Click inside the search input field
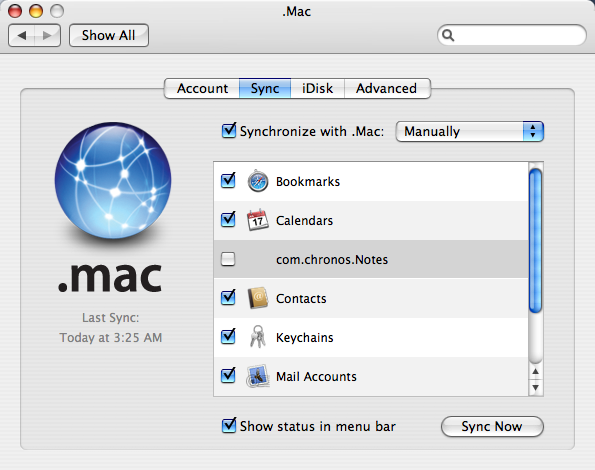 (x=512, y=35)
